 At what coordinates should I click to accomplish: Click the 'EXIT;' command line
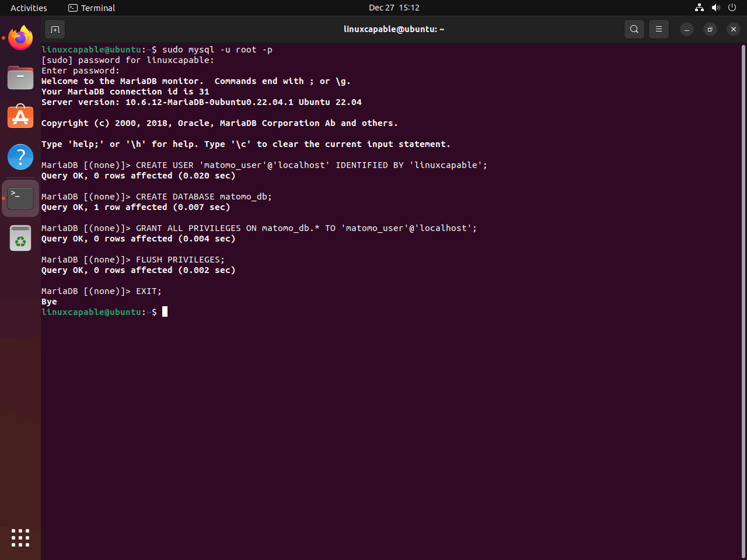click(x=102, y=291)
